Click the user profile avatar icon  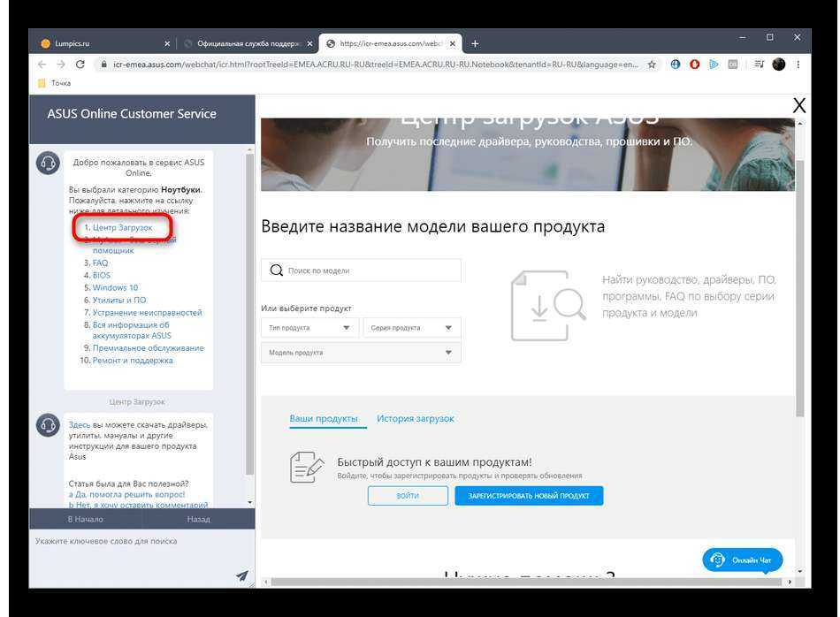[778, 65]
